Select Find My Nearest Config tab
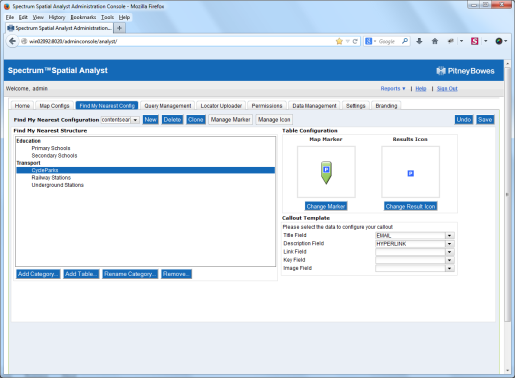The image size is (515, 378). tap(107, 106)
